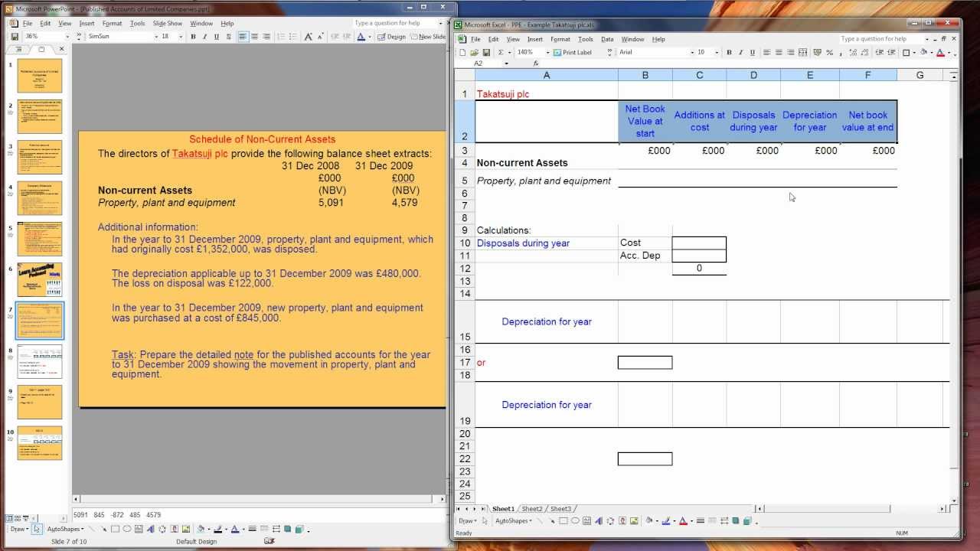
Task: Click PowerPoint help question box
Action: (x=394, y=23)
